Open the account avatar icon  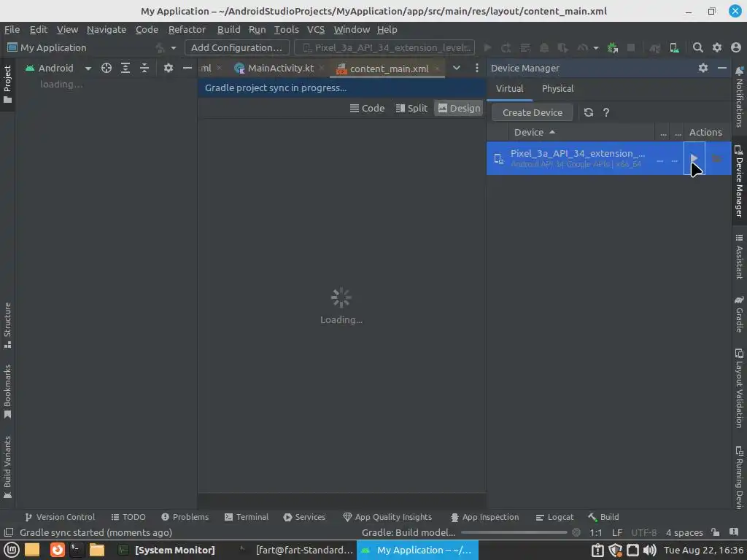point(735,47)
